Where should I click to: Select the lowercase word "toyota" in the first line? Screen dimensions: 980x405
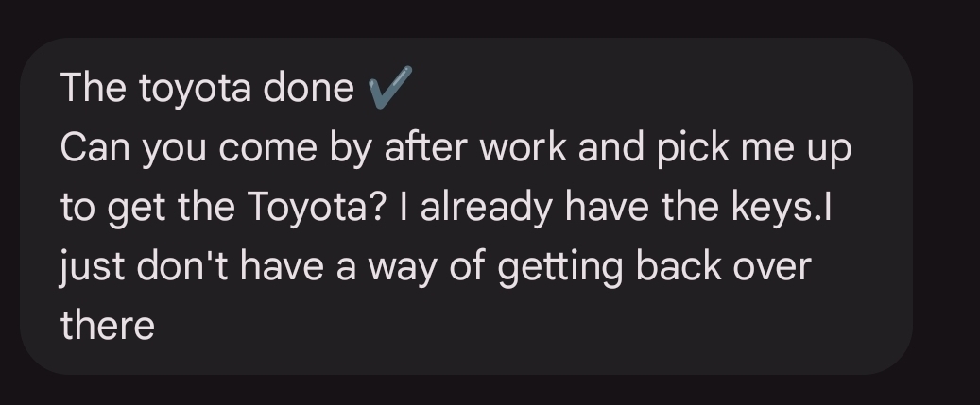click(x=195, y=90)
